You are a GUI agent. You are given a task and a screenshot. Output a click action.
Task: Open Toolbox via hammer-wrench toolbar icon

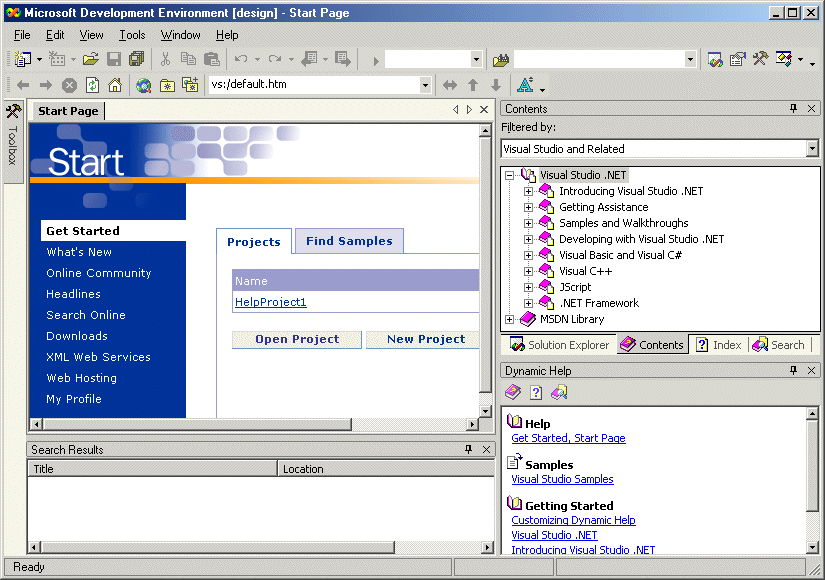[x=760, y=59]
